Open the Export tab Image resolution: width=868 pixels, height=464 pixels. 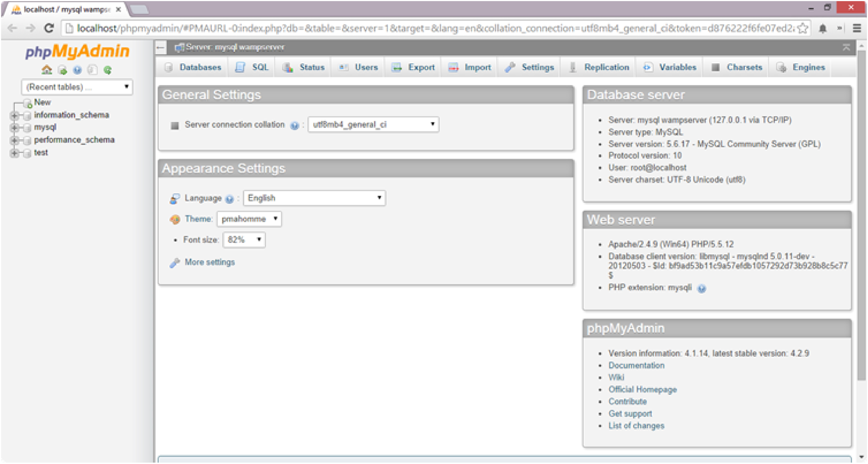(413, 68)
